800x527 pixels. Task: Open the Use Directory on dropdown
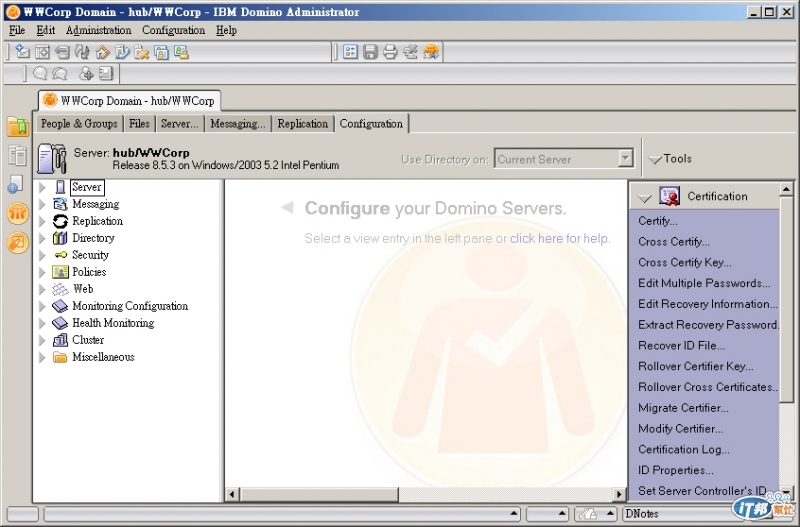[x=626, y=159]
